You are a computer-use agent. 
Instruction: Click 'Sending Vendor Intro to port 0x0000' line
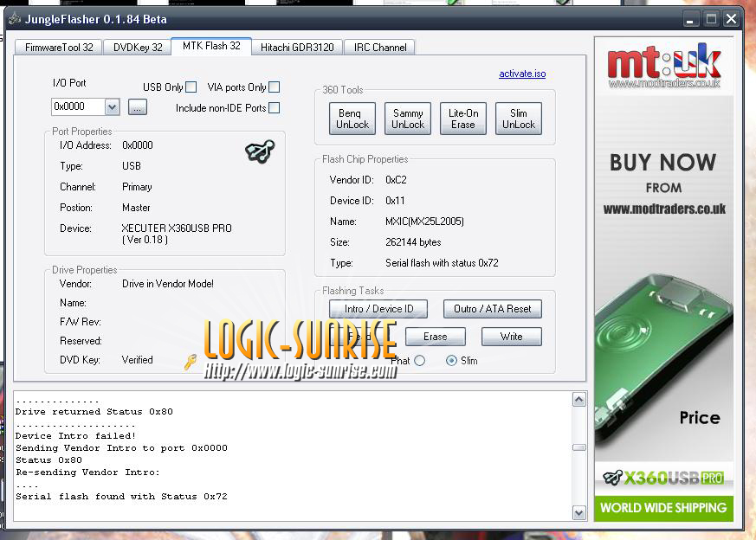pos(121,447)
